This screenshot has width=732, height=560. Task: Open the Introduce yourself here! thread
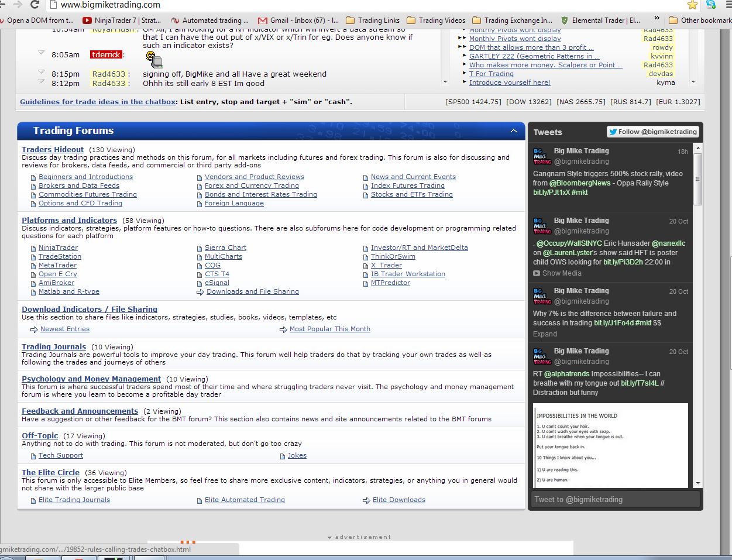tap(510, 83)
